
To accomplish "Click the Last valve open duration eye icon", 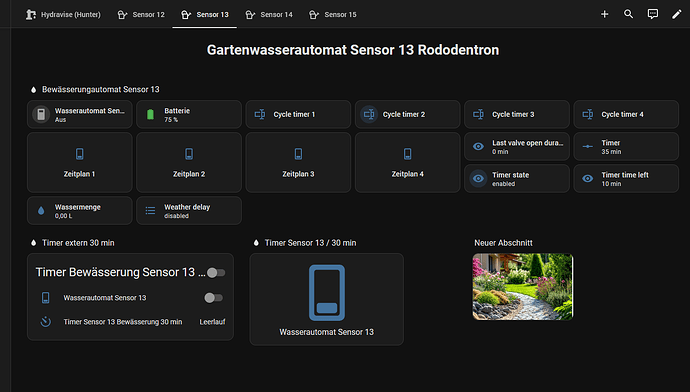I will pos(478,147).
